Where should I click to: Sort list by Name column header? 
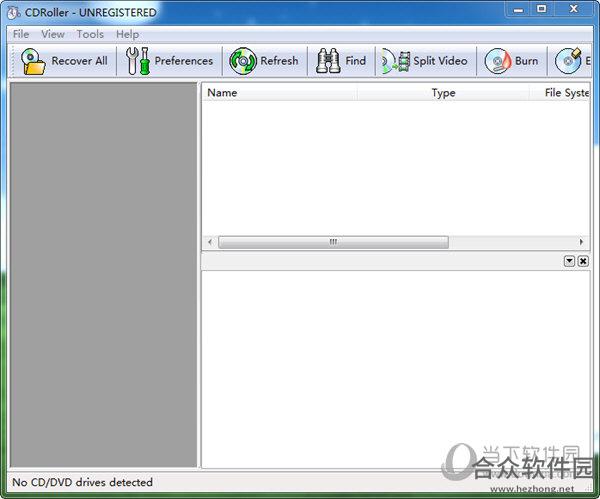pyautogui.click(x=280, y=93)
